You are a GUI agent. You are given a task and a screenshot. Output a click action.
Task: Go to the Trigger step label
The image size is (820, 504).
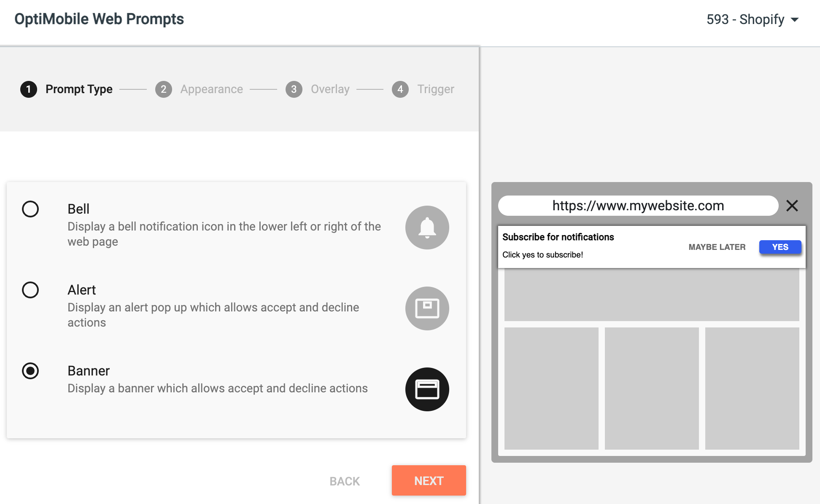(436, 89)
